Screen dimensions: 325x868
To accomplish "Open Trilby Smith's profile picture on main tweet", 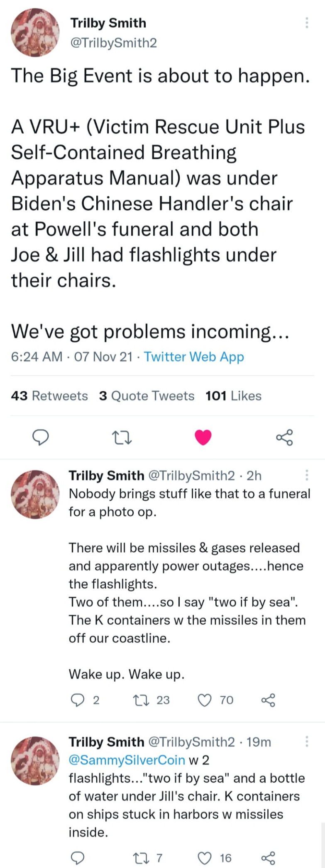I will coord(35,32).
